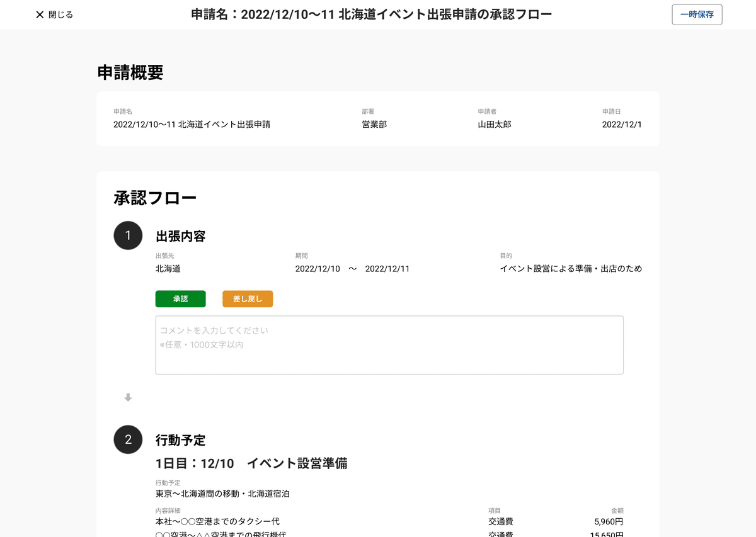Click the 承認フロー section heading

point(155,198)
